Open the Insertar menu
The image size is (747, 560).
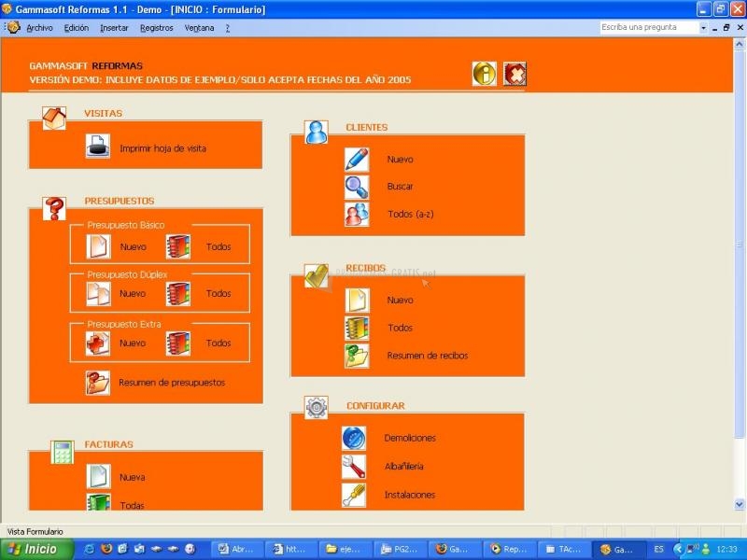(x=114, y=28)
